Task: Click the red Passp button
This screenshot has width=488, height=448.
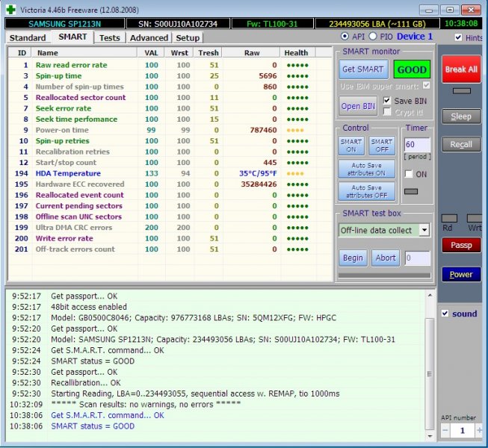Action: coord(460,245)
